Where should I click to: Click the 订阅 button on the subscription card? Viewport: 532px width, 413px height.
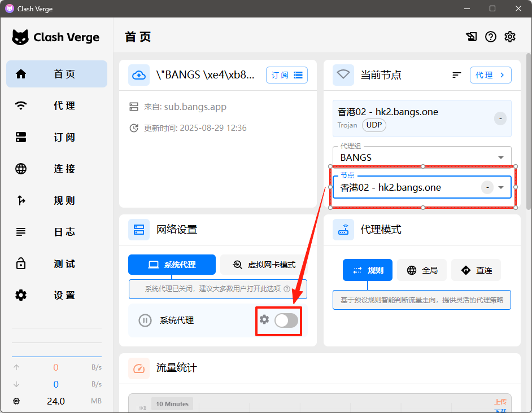[287, 75]
